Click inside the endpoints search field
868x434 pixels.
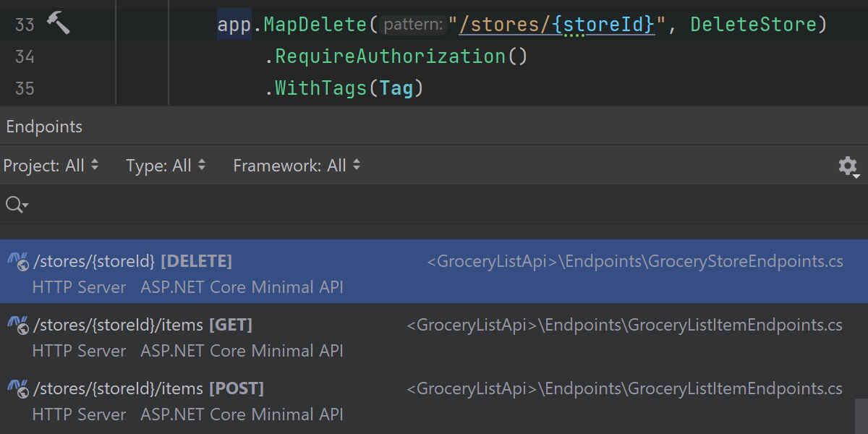click(434, 205)
